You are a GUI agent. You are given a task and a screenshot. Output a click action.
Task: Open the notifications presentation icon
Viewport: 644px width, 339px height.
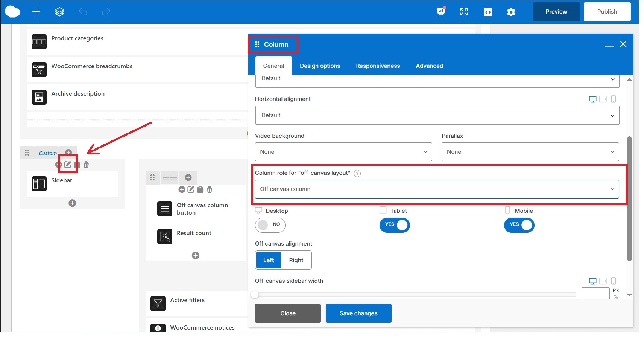click(441, 11)
